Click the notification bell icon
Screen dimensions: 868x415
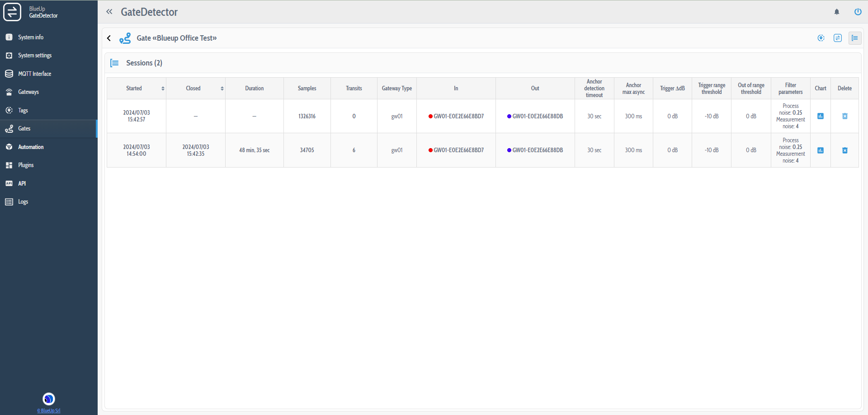tap(836, 12)
